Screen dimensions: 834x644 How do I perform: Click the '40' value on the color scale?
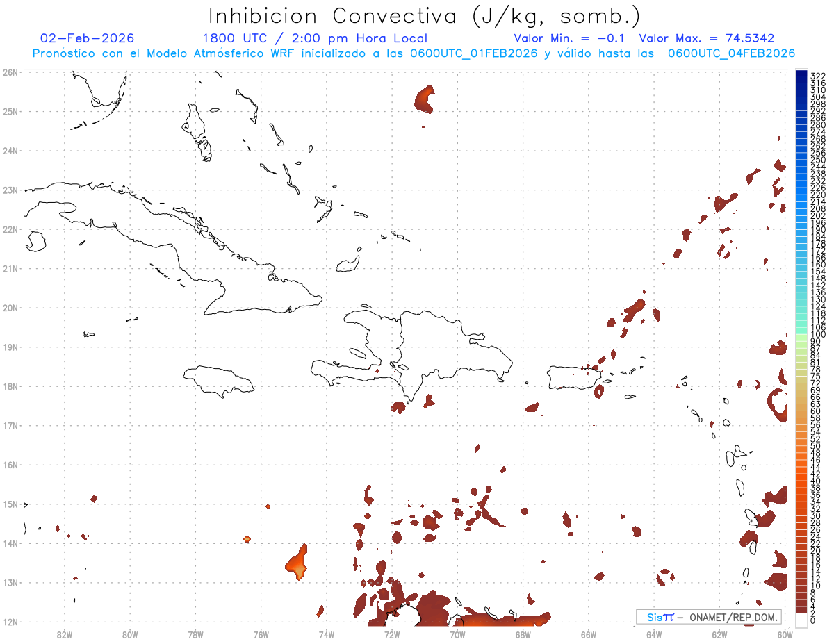pyautogui.click(x=815, y=481)
